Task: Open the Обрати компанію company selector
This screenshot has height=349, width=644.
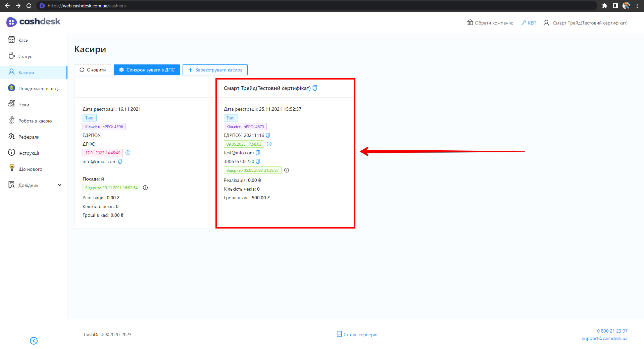Action: [x=490, y=23]
